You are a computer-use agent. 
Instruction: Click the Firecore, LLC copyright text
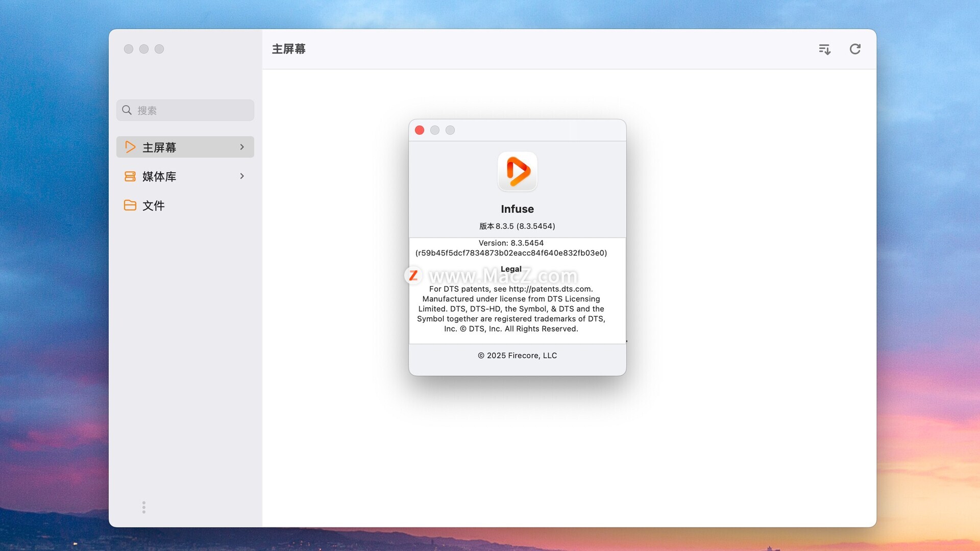[517, 356]
